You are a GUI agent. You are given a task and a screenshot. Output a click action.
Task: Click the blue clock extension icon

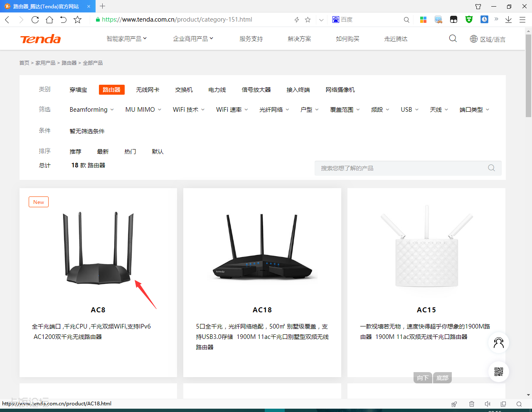pos(484,20)
